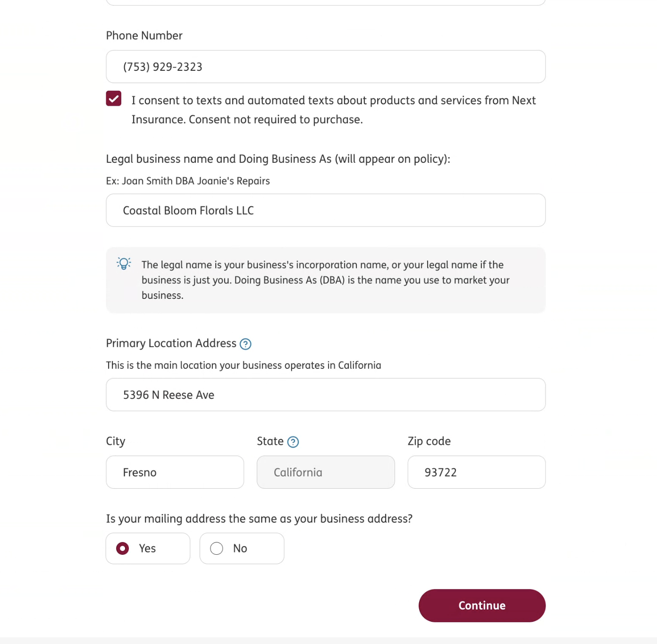Click the Phone Number label
The height and width of the screenshot is (644, 657).
(x=144, y=36)
